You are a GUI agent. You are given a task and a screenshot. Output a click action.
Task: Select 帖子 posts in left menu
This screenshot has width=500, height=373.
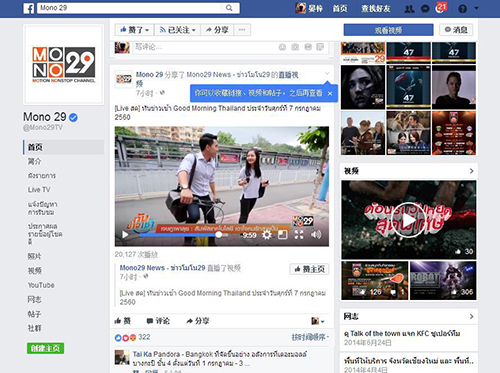coord(34,314)
